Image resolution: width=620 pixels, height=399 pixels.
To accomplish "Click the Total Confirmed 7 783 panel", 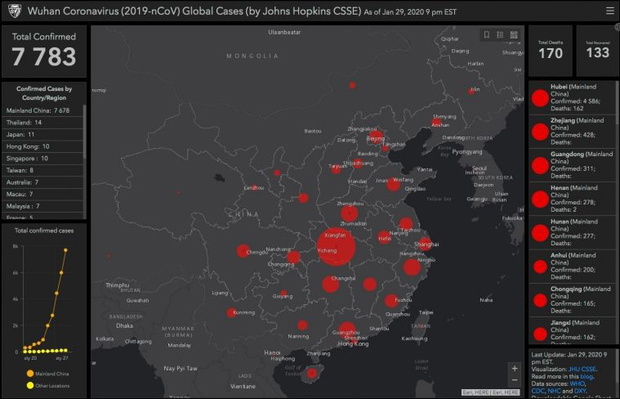I will point(44,51).
